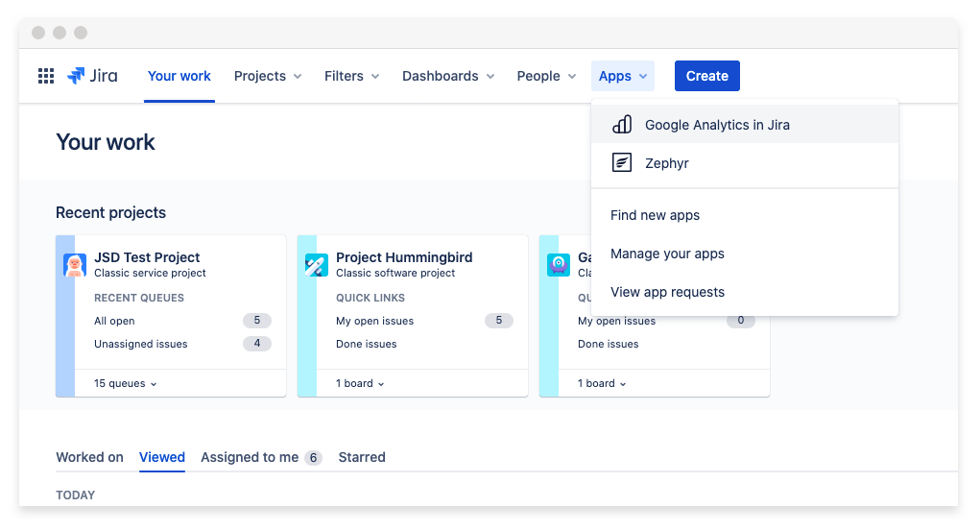Screen dimensions: 980x531
Task: Open the Starred tab
Action: 362,457
